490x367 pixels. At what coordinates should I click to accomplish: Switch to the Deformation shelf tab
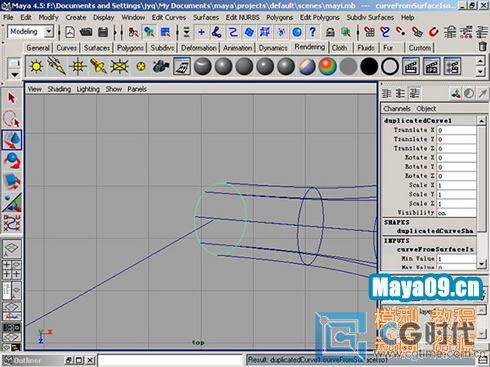pos(199,48)
